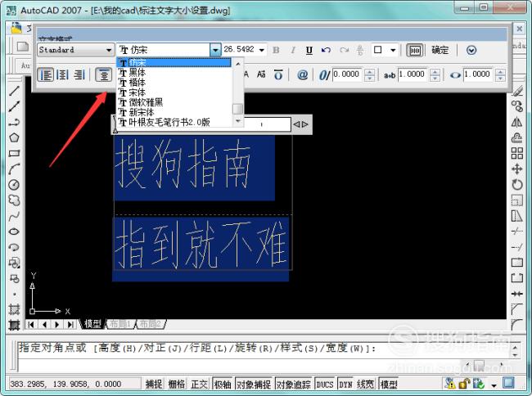Choose 宋体 from the font list

[174, 92]
